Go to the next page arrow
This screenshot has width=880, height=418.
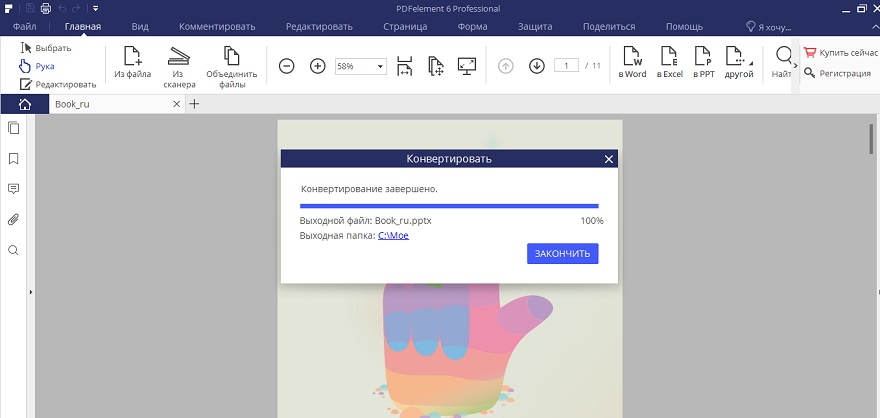pyautogui.click(x=536, y=66)
